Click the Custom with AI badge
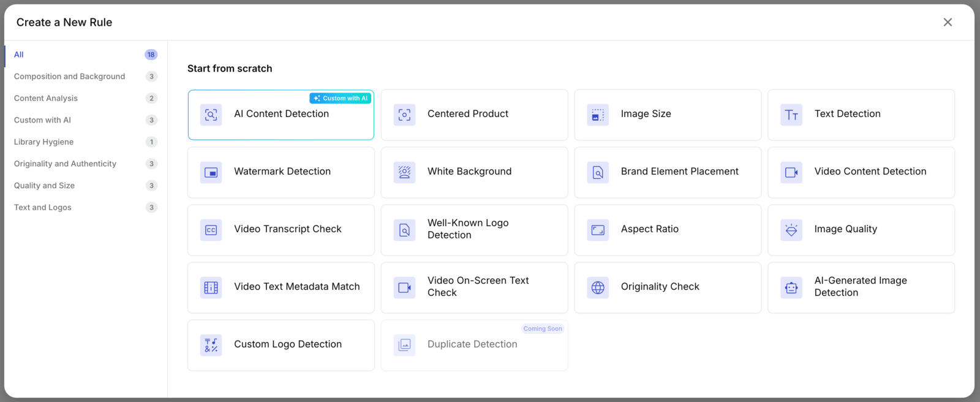 pyautogui.click(x=341, y=98)
